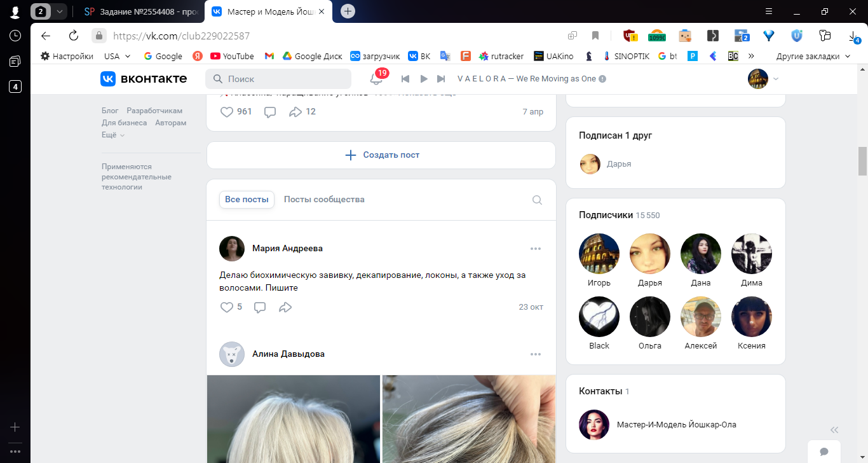Expand the Ещё footer menu
Image resolution: width=868 pixels, height=463 pixels.
tap(113, 135)
